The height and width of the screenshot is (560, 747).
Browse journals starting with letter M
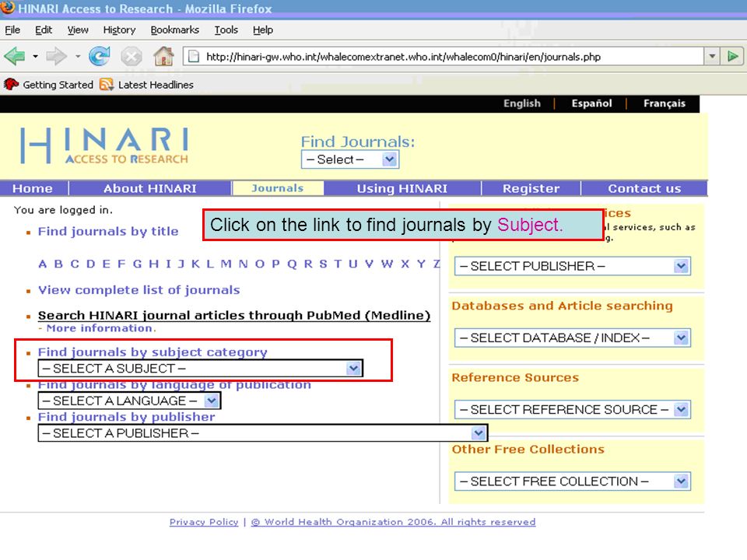[x=226, y=264]
